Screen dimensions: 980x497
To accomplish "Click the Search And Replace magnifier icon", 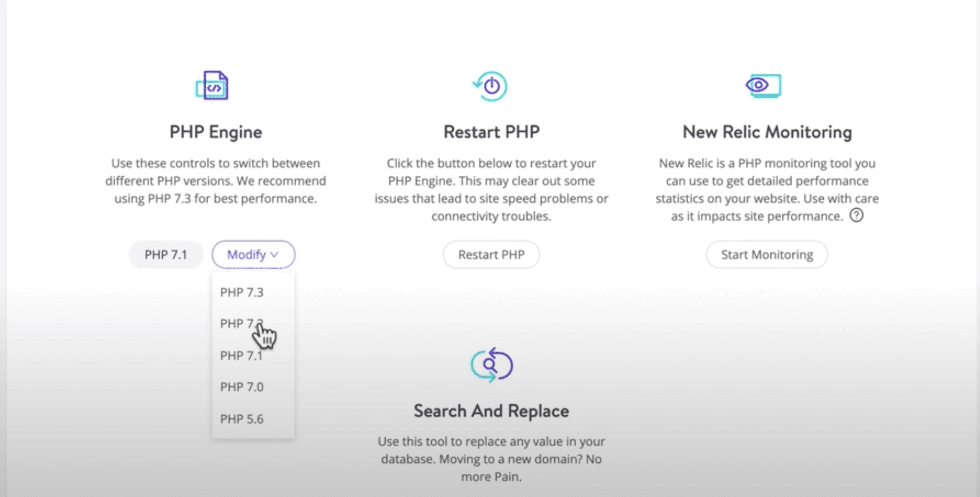I will coord(492,363).
